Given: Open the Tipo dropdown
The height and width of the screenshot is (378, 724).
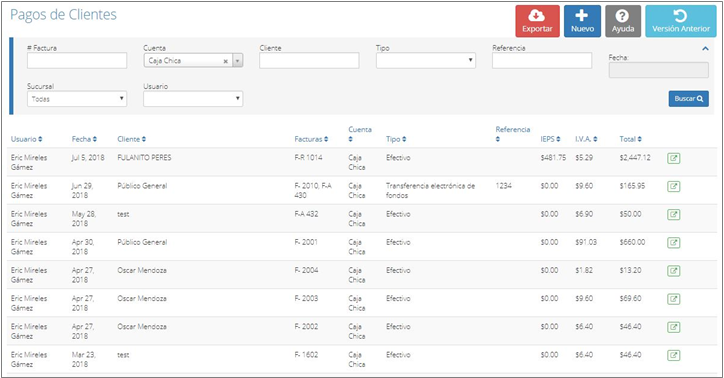Looking at the screenshot, I should [426, 60].
